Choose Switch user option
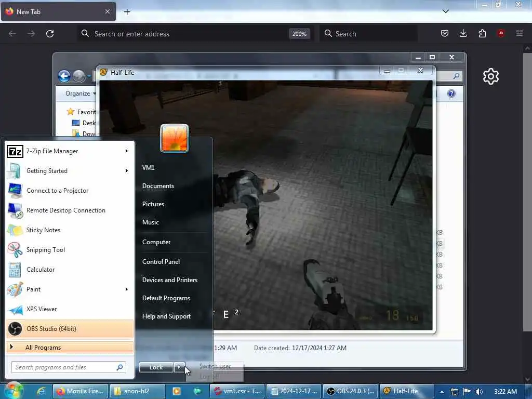 click(215, 366)
